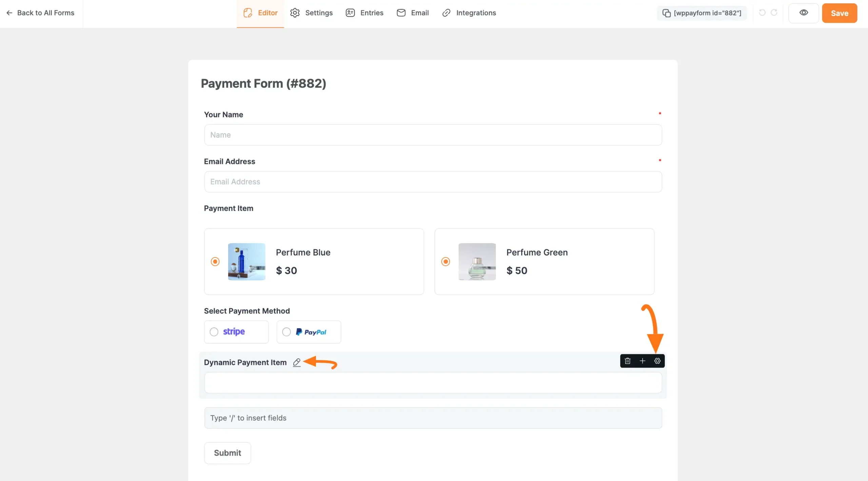
Task: Click the plus icon to add a field
Action: tap(643, 361)
